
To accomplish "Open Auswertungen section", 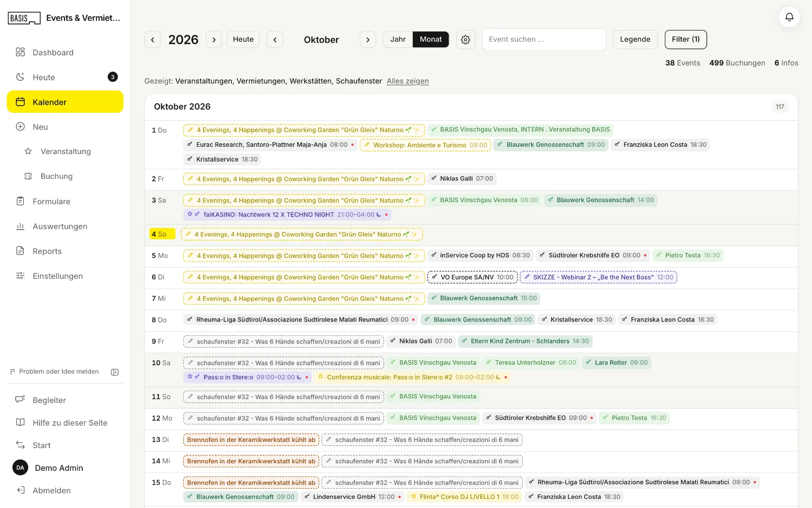I will tap(65, 226).
